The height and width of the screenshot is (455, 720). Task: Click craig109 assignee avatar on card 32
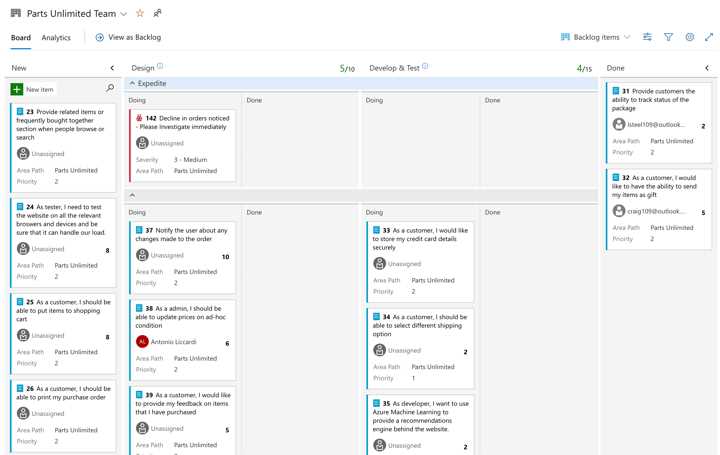[619, 211]
